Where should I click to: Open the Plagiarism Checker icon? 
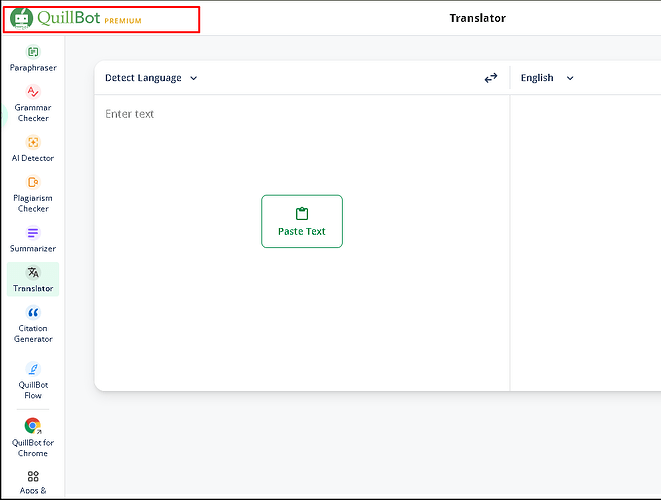pos(33,182)
